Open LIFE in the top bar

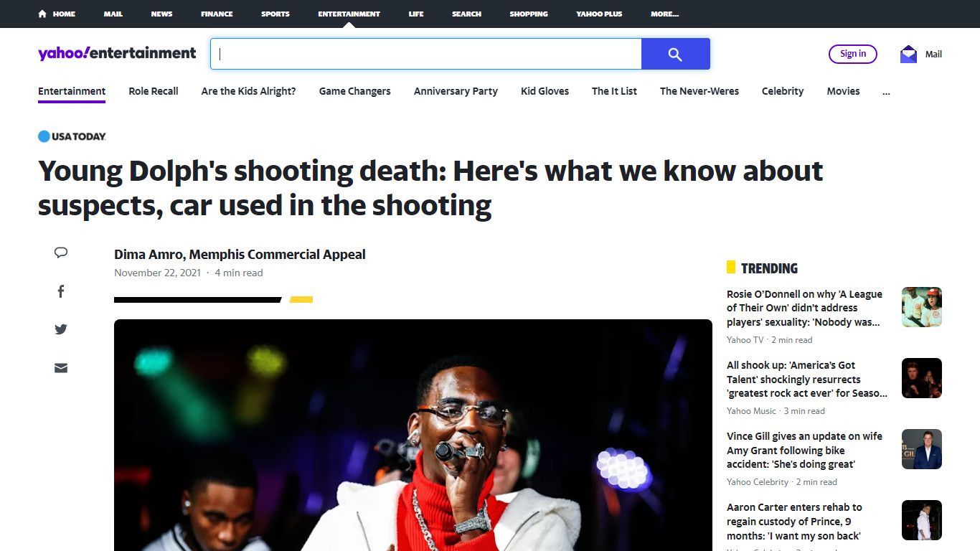click(416, 14)
